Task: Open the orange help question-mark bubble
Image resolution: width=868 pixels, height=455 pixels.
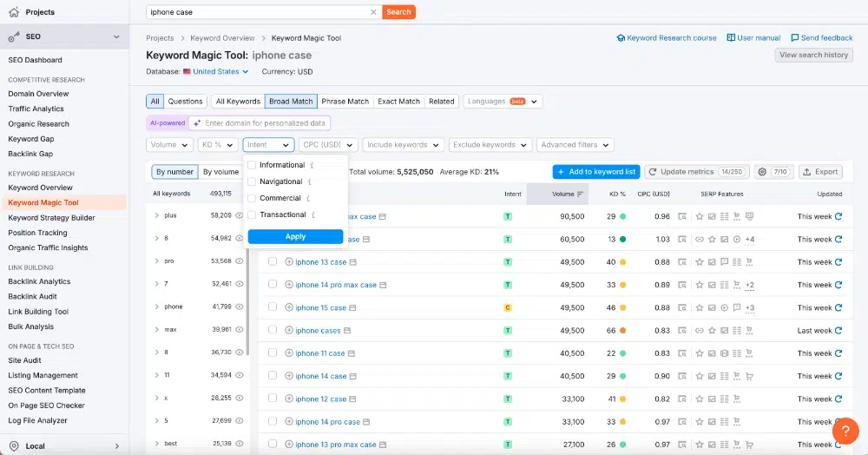Action: click(x=845, y=432)
